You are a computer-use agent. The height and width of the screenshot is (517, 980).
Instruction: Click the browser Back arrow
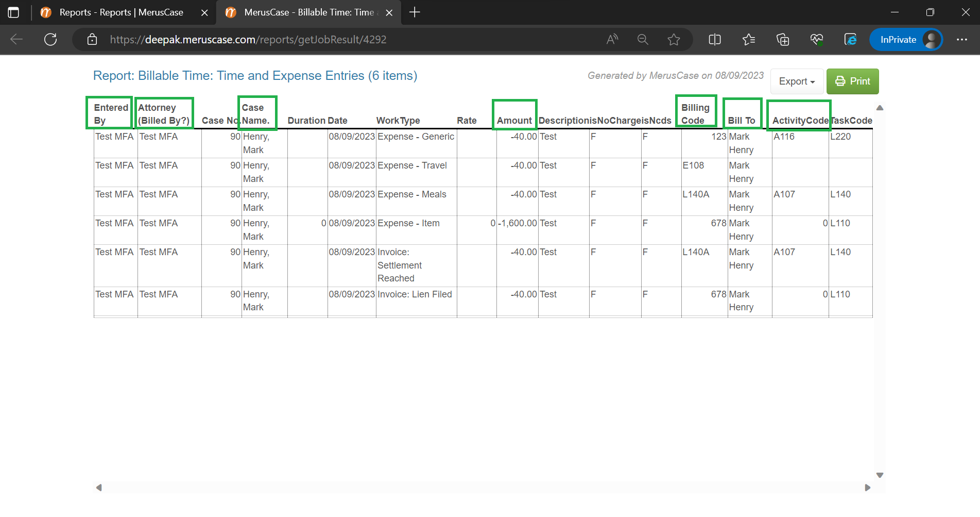click(x=16, y=40)
